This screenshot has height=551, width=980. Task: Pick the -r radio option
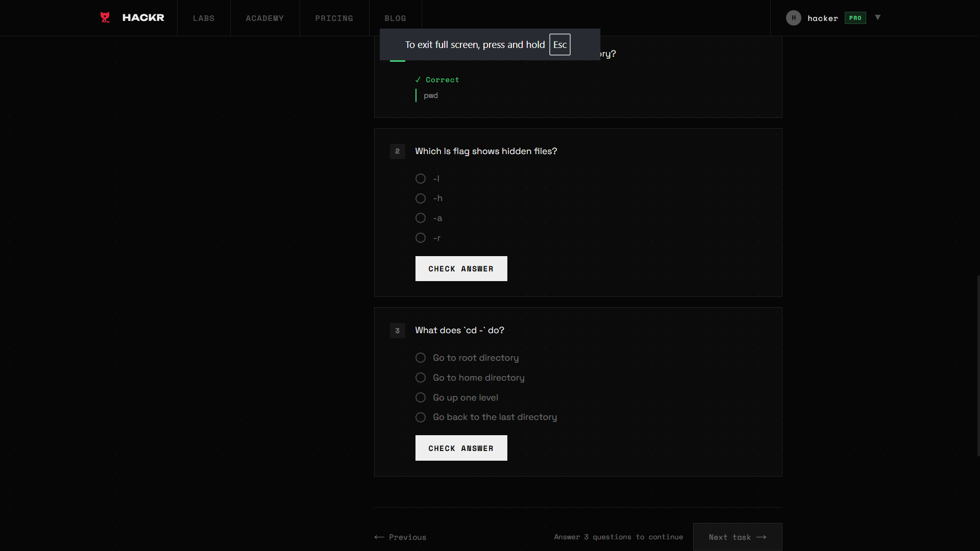421,238
